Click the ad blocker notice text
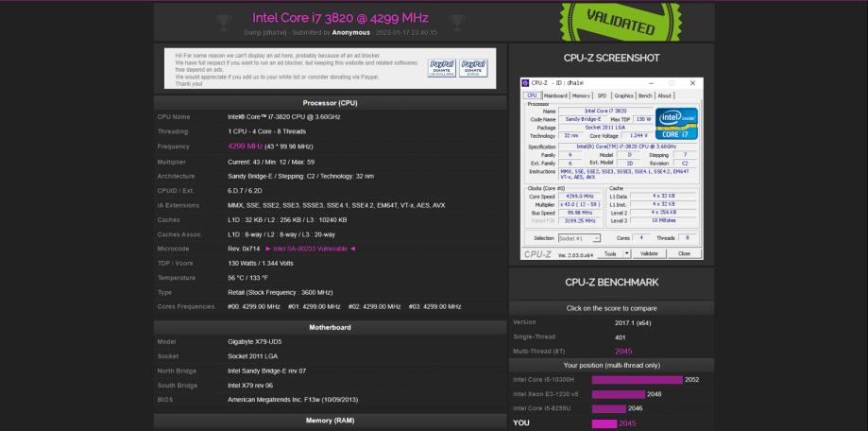 pos(297,69)
